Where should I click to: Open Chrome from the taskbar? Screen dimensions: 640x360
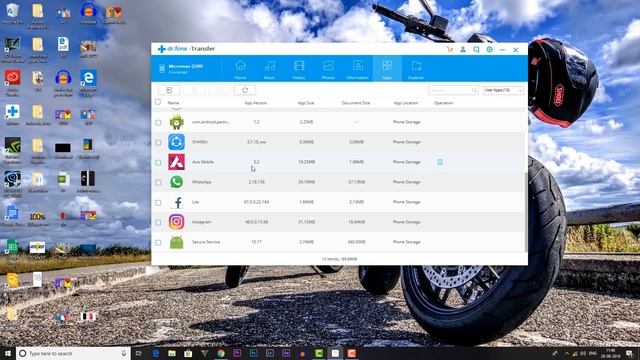coord(221,353)
